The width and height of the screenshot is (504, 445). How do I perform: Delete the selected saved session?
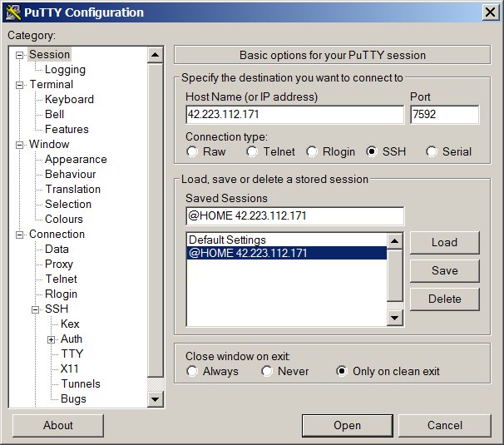pyautogui.click(x=445, y=299)
